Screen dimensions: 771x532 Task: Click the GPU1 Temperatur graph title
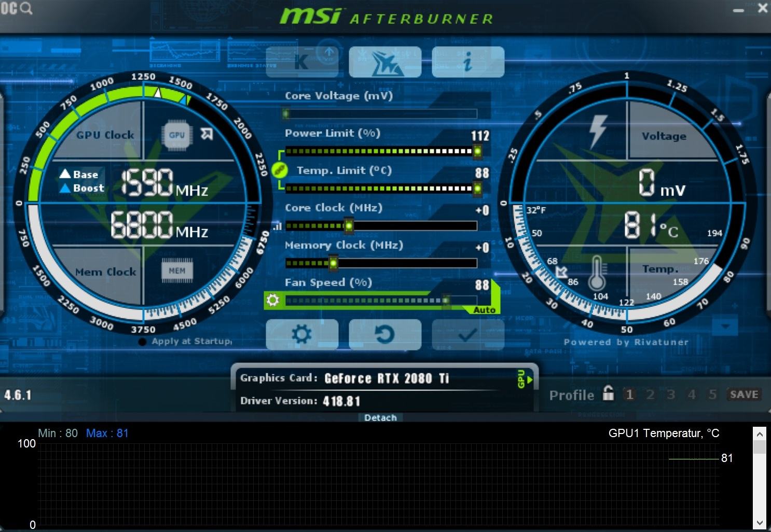pos(664,433)
